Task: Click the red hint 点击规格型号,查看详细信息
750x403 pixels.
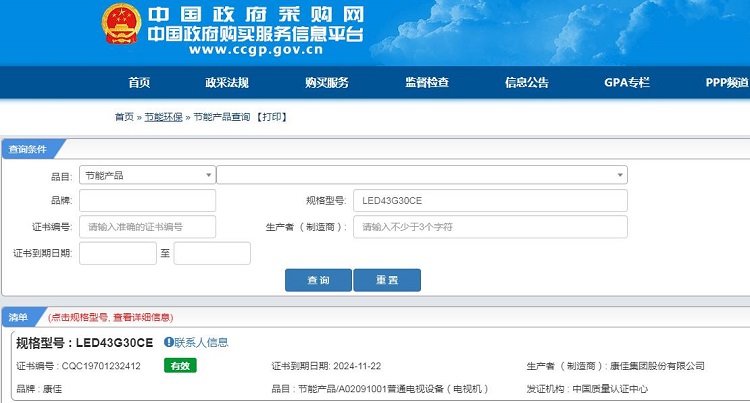Action: 110,317
